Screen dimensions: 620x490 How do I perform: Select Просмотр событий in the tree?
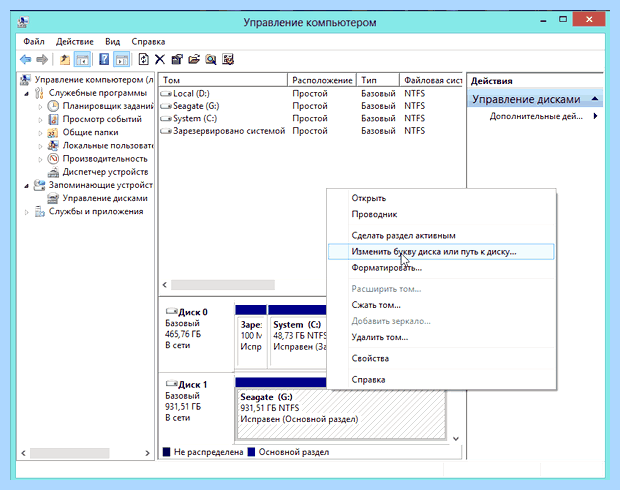[x=102, y=119]
